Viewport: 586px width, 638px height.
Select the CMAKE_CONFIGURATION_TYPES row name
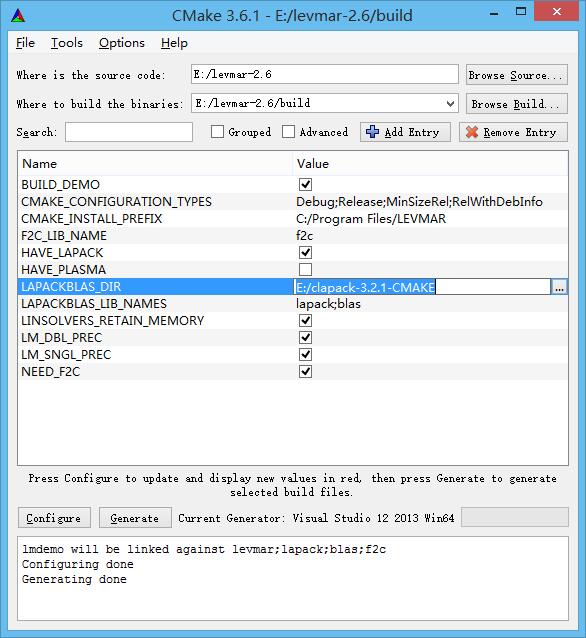(116, 202)
